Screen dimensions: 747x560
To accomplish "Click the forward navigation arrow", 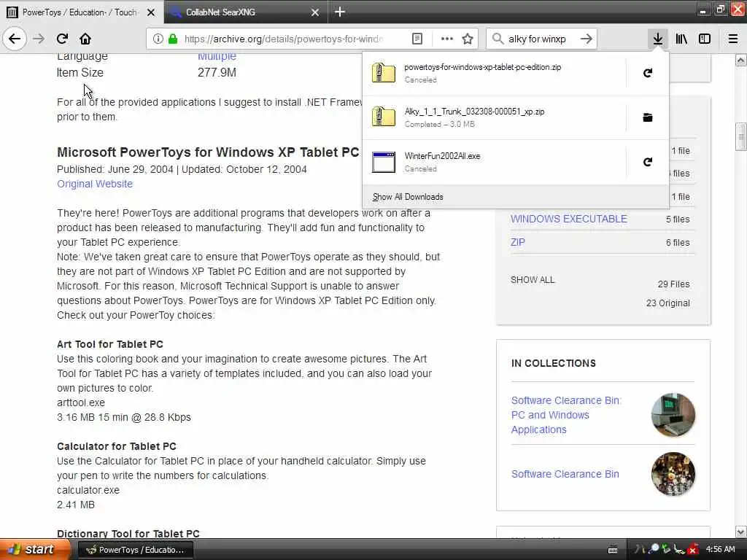I will 39,39.
